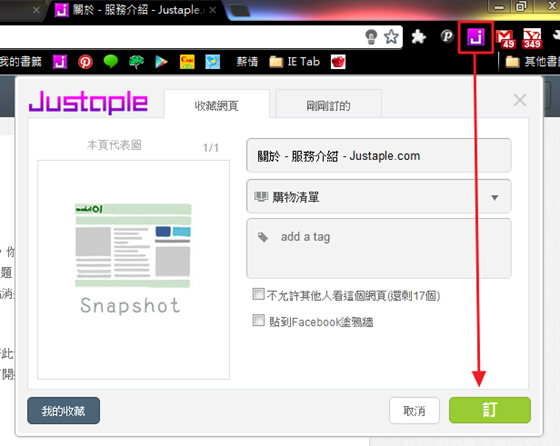Image resolution: width=560 pixels, height=446 pixels.
Task: Toggle the post to Facebook wall checkbox
Action: (259, 320)
